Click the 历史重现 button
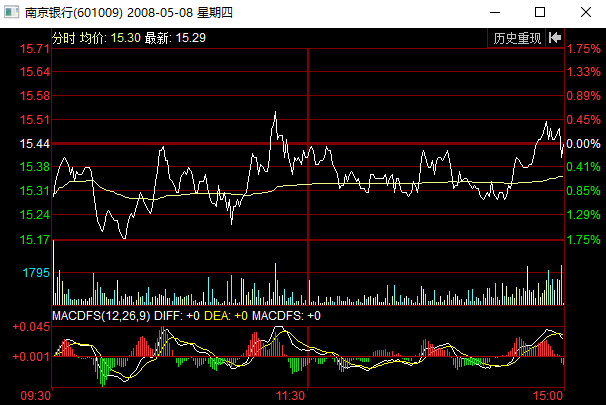Screen dimensions: 606x405 pos(516,38)
